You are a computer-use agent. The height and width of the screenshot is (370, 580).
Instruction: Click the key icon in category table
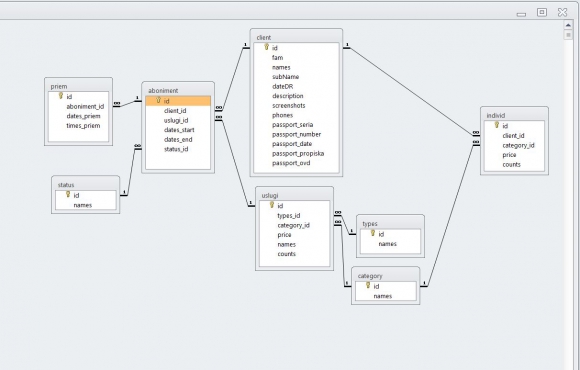[368, 285]
